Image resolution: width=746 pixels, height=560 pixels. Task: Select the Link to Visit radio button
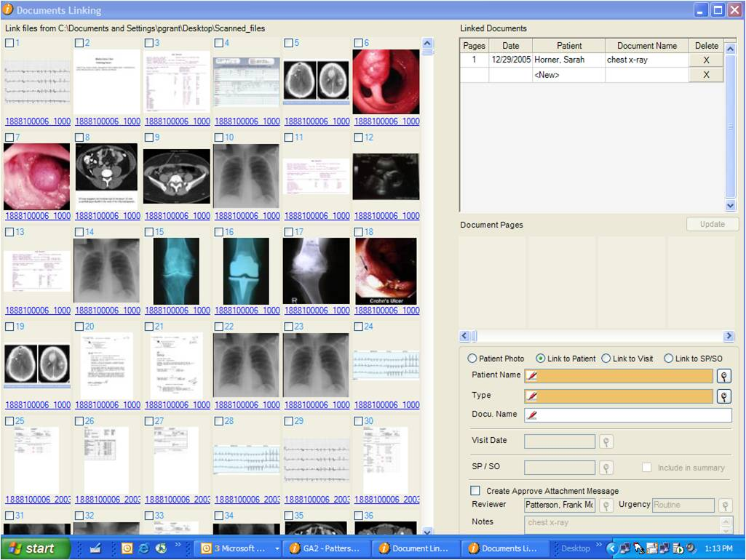(606, 359)
